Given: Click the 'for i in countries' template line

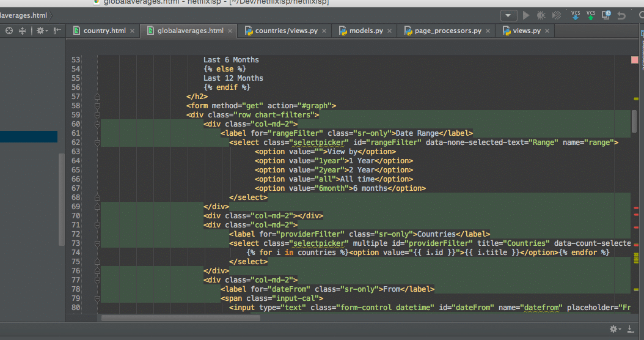Looking at the screenshot, I should [428, 253].
